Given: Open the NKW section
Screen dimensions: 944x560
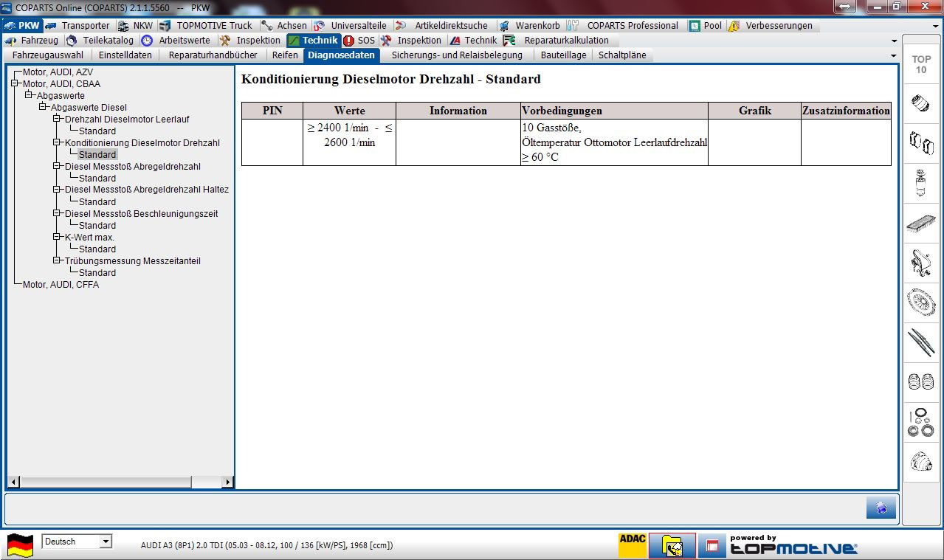Looking at the screenshot, I should pos(136,26).
